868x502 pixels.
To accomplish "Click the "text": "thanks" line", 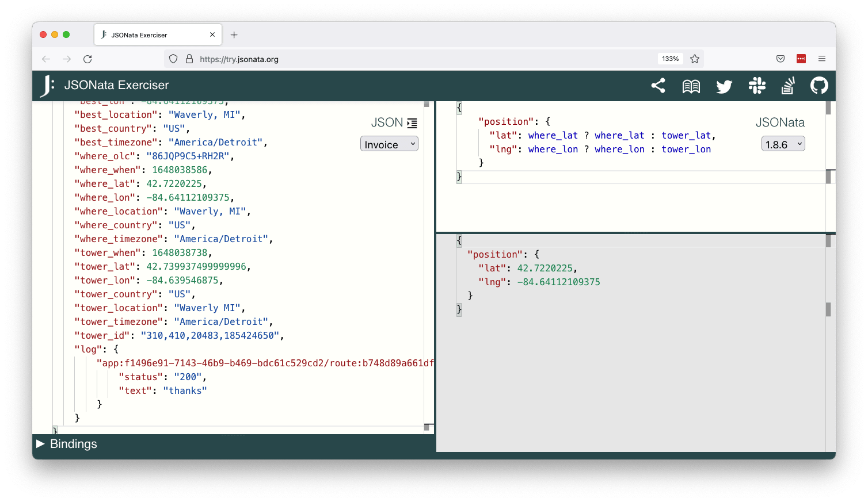I will [162, 391].
